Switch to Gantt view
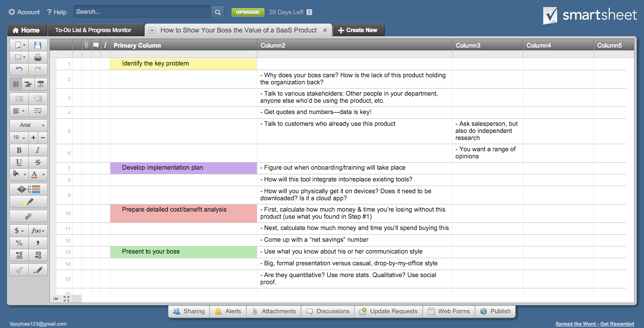The width and height of the screenshot is (644, 328). (x=28, y=84)
